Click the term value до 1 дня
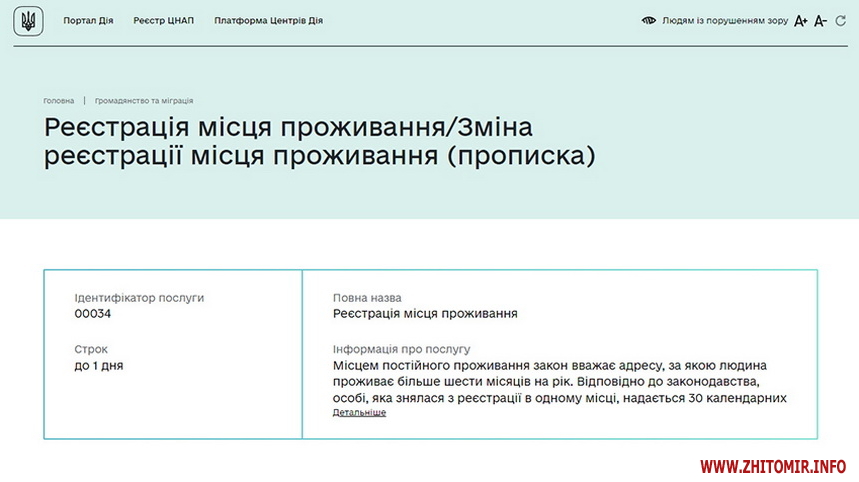859x482 pixels. click(x=99, y=365)
